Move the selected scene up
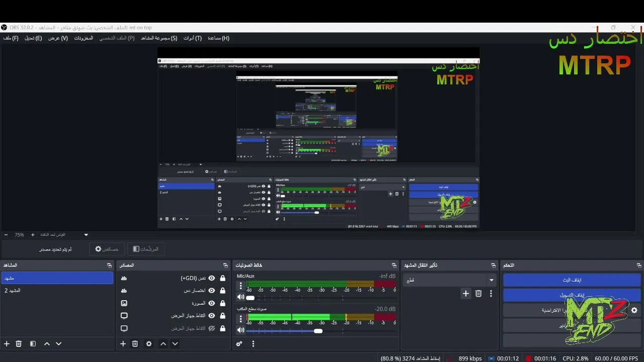 (47, 344)
